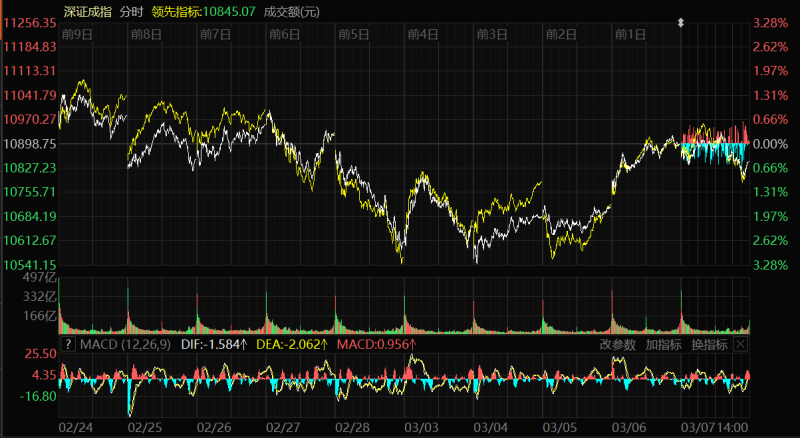Click the 10684.19 price axis label
This screenshot has width=800, height=438.
(30, 216)
